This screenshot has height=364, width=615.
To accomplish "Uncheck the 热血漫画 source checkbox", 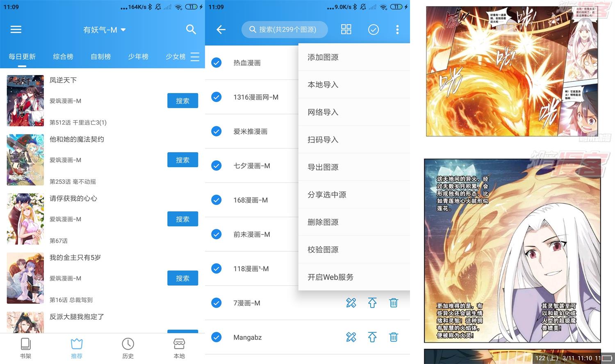I will pos(216,63).
